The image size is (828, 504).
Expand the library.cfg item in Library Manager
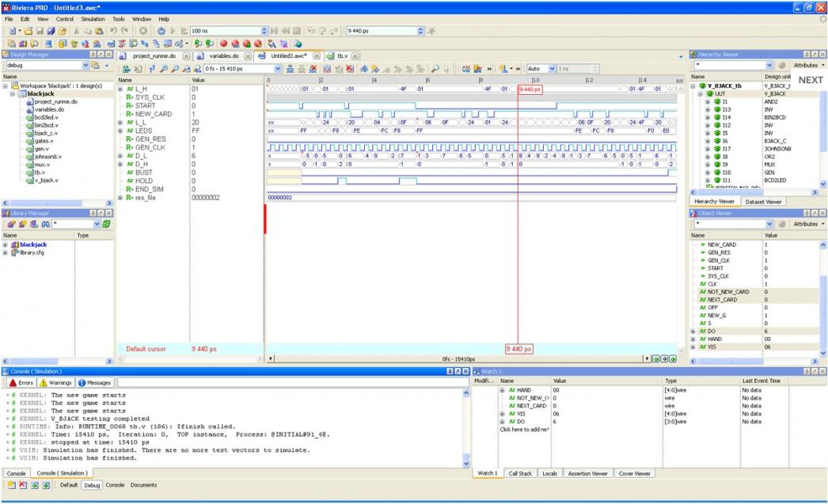[6, 253]
